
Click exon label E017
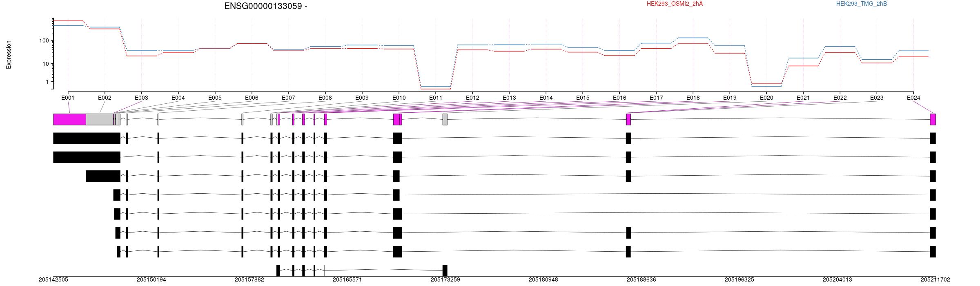tap(656, 98)
